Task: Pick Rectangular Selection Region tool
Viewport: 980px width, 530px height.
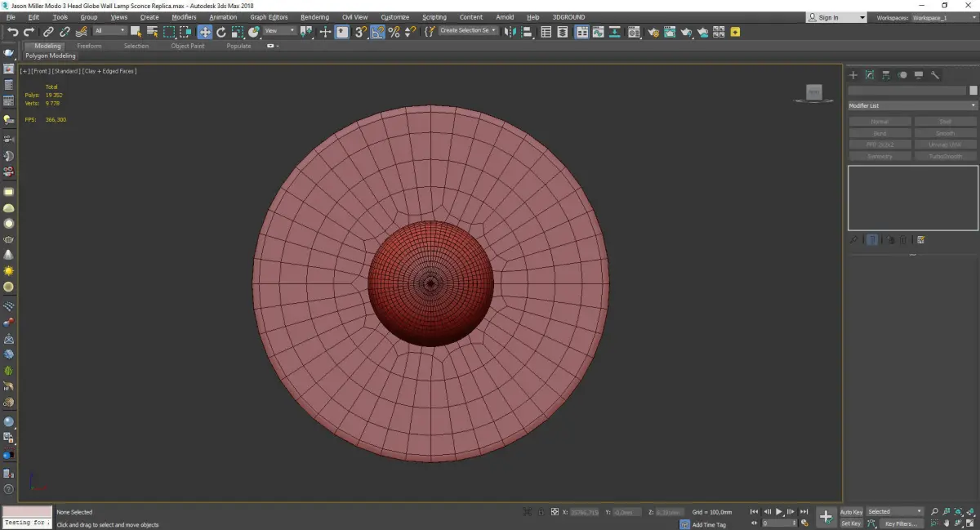Action: (169, 32)
